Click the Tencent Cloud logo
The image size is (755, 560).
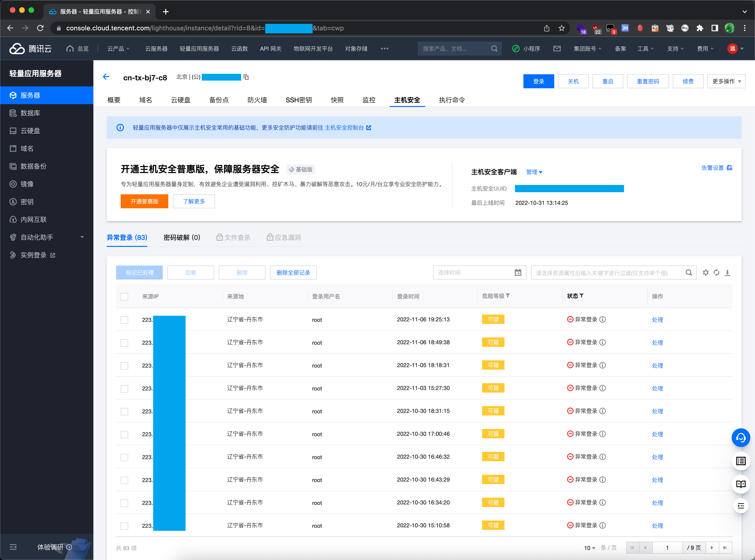31,49
